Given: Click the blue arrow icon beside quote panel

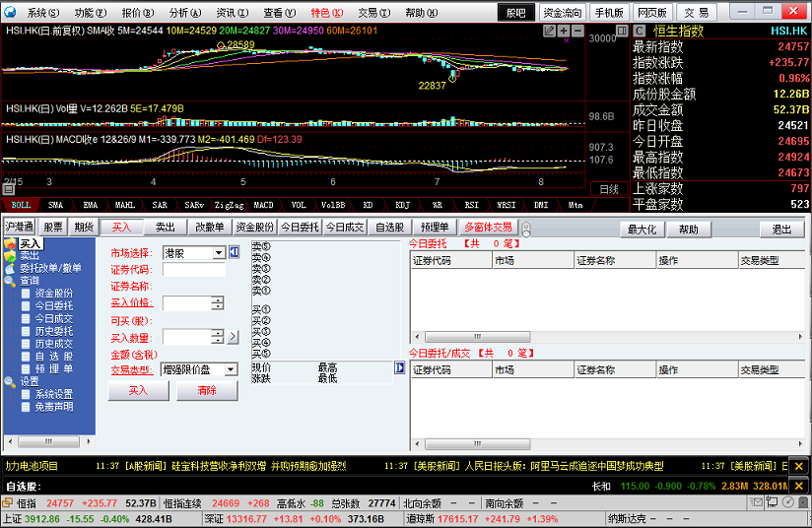Looking at the screenshot, I should (x=400, y=367).
